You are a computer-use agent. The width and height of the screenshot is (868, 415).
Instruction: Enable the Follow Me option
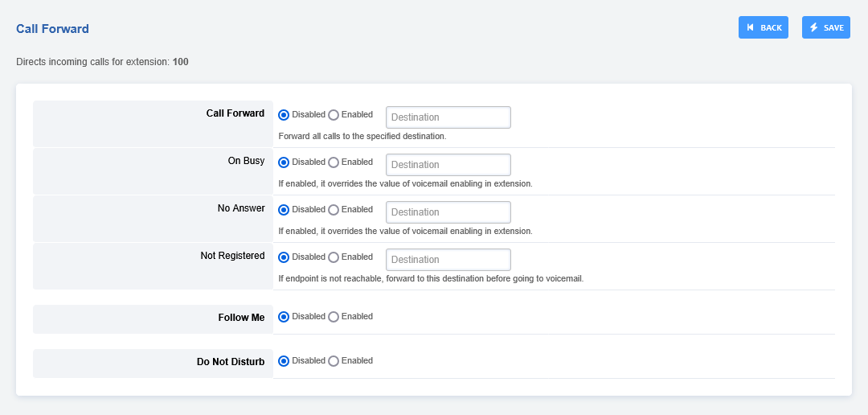tap(334, 317)
